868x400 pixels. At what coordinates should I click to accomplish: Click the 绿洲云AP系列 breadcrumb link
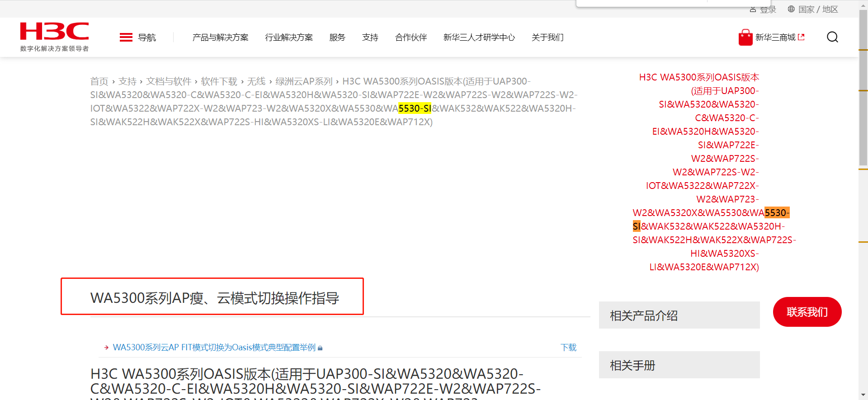coord(304,81)
